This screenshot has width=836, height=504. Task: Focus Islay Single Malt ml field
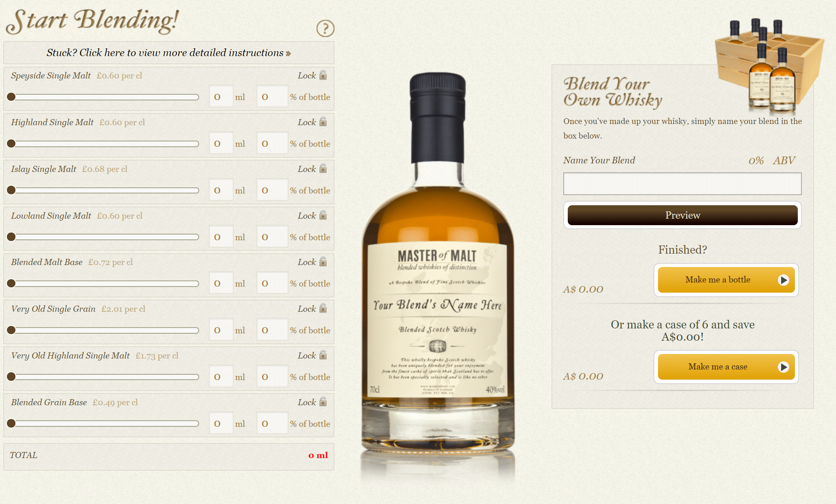(x=221, y=190)
